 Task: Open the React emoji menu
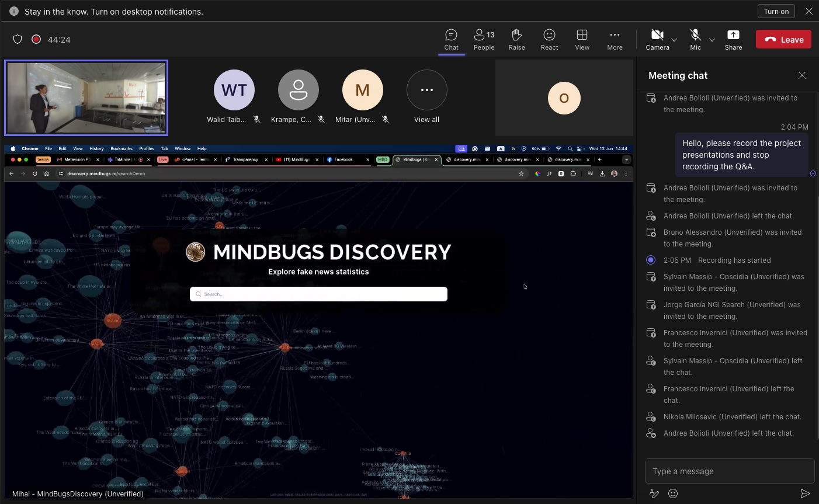pyautogui.click(x=549, y=40)
